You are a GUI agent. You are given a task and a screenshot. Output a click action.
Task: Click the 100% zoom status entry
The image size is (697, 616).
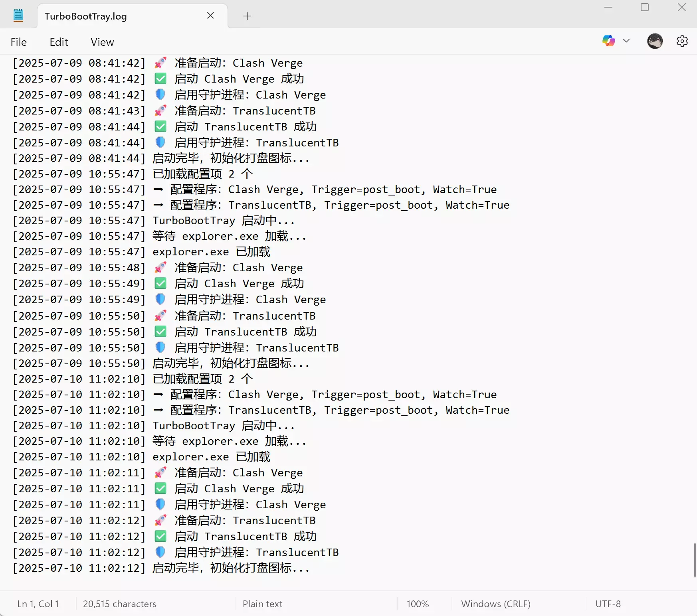[418, 604]
